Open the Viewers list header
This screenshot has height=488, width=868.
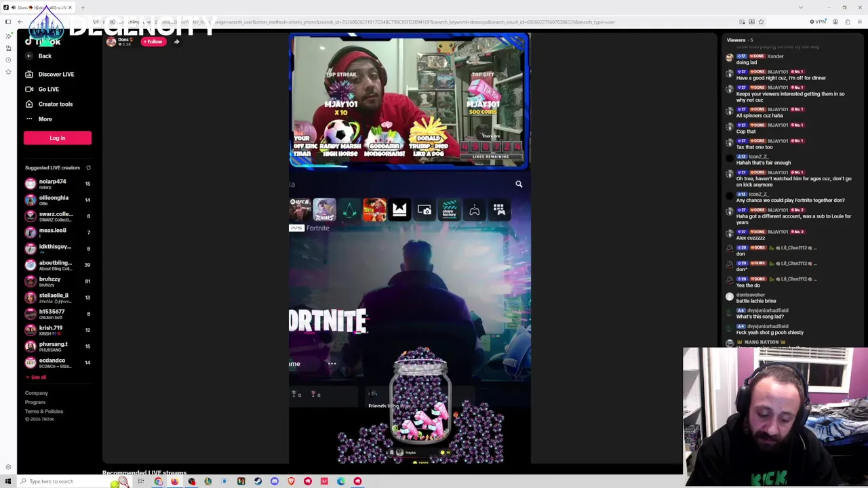739,40
